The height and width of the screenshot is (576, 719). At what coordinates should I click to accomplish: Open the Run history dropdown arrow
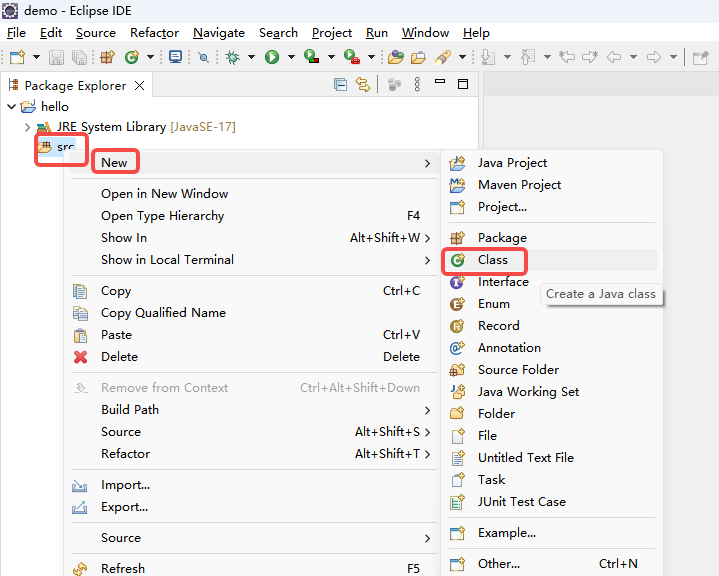tap(291, 58)
